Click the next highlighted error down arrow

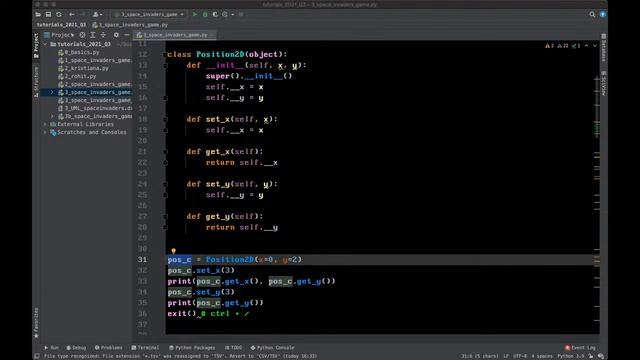tap(595, 46)
